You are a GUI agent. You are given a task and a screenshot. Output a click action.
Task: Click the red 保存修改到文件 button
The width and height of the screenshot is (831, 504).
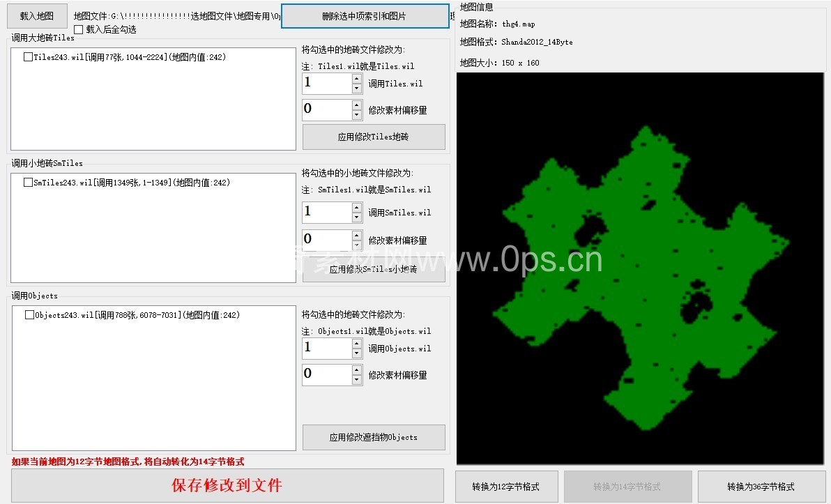[x=227, y=485]
